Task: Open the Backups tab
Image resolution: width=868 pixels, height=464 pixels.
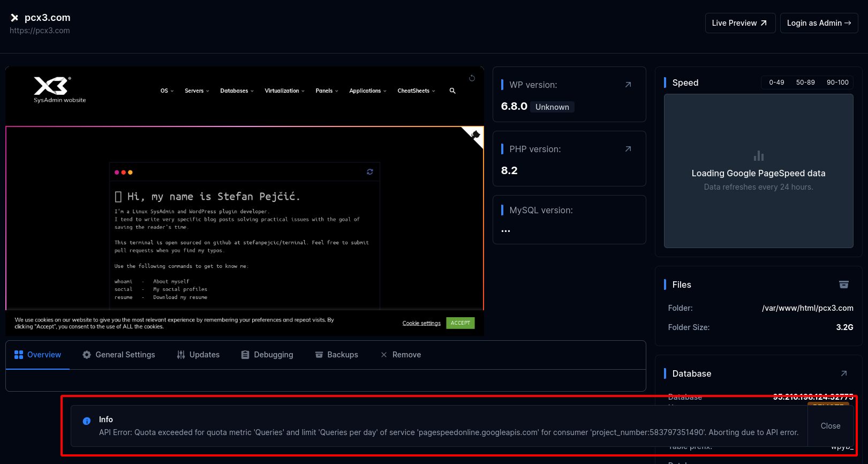Action: click(x=337, y=355)
